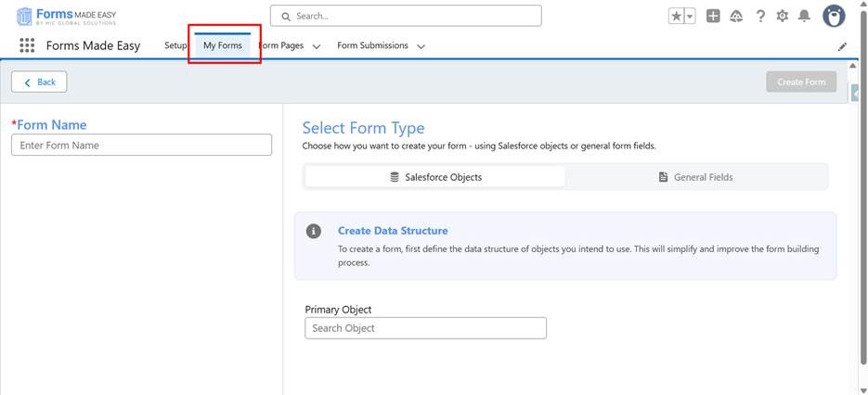The image size is (868, 395).
Task: Open the App Launcher grid icon
Action: [x=27, y=45]
